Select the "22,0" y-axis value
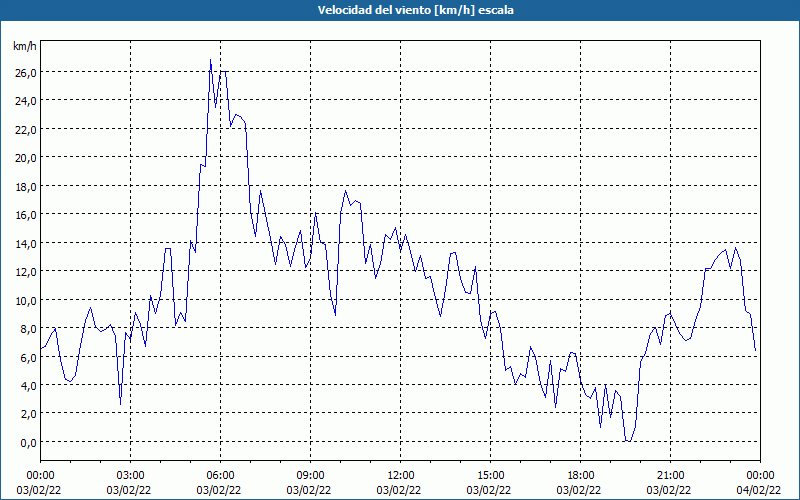 (28, 130)
